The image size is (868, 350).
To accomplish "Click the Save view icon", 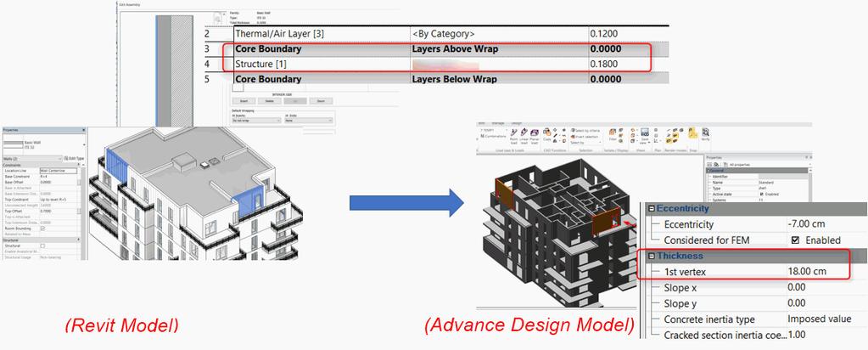I will (x=644, y=132).
